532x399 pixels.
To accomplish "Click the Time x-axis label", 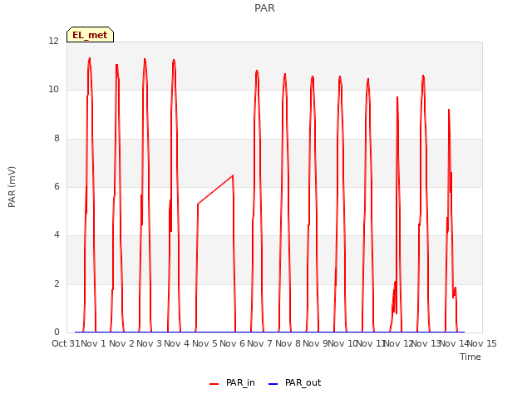I will tap(470, 357).
